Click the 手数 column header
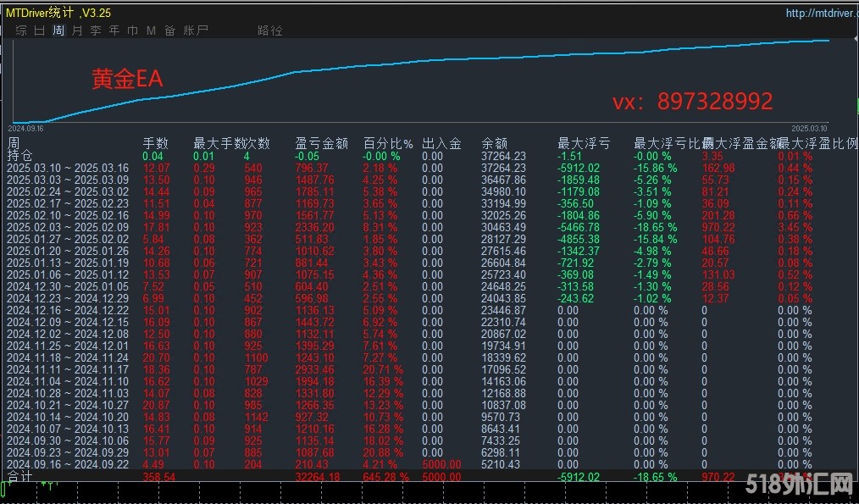Image resolution: width=859 pixels, height=504 pixels. (155, 144)
